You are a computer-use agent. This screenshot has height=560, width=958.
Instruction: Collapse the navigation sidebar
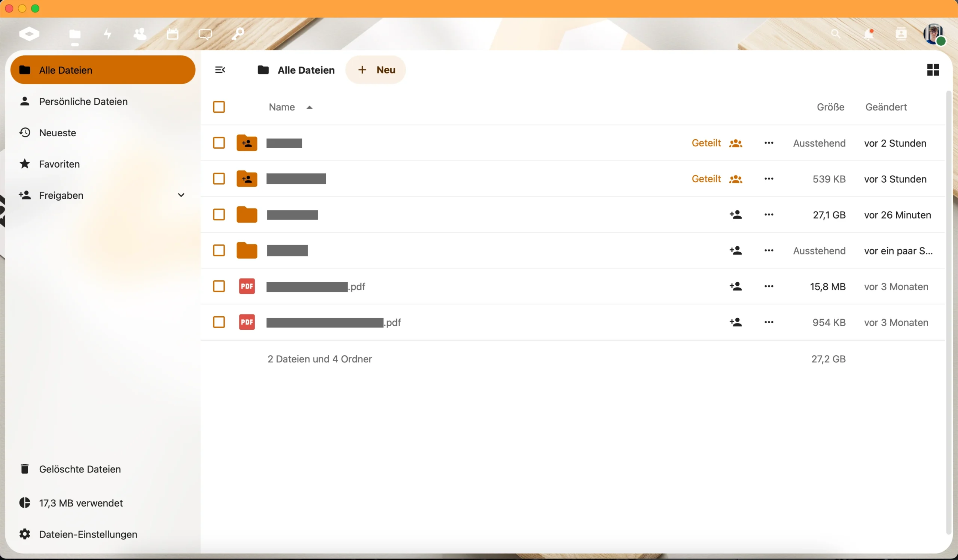(x=220, y=70)
